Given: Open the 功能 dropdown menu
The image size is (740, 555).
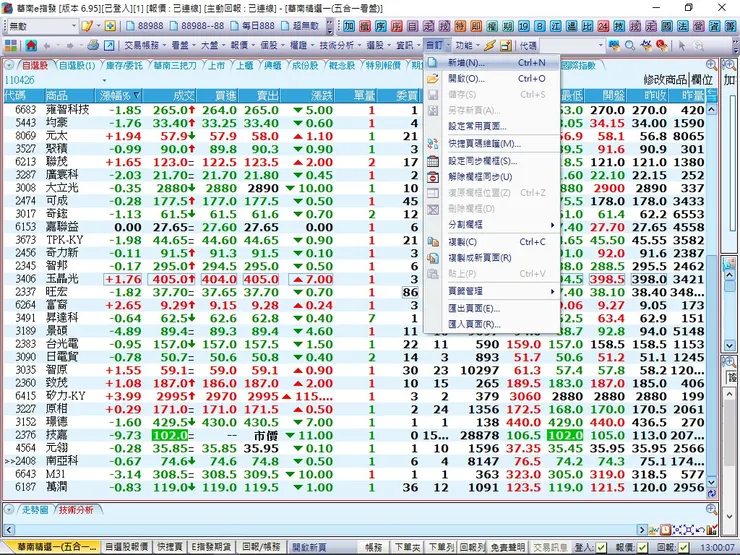Looking at the screenshot, I should click(467, 45).
